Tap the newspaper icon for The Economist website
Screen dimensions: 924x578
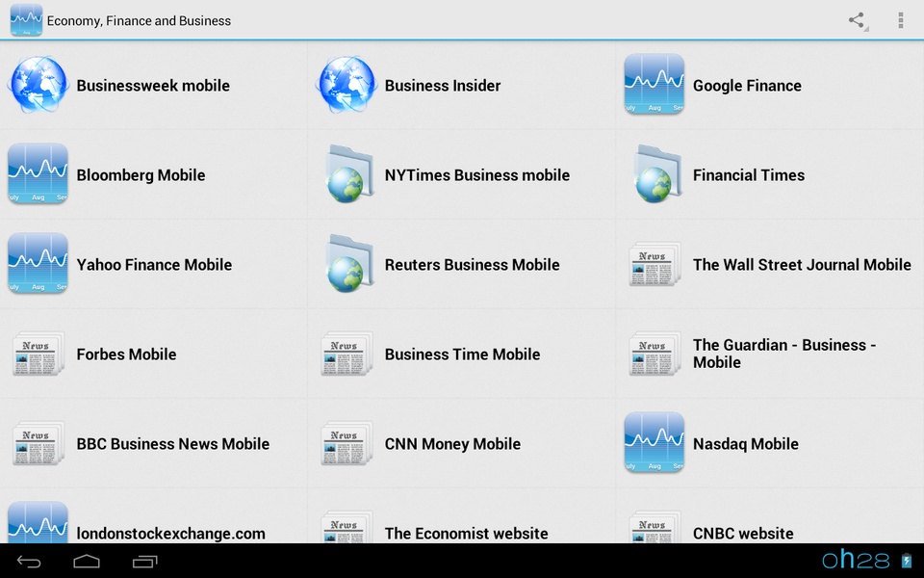point(346,527)
